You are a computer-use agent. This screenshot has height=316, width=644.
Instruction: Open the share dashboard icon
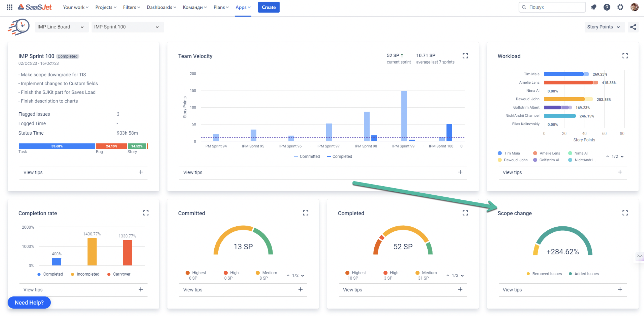tap(633, 27)
